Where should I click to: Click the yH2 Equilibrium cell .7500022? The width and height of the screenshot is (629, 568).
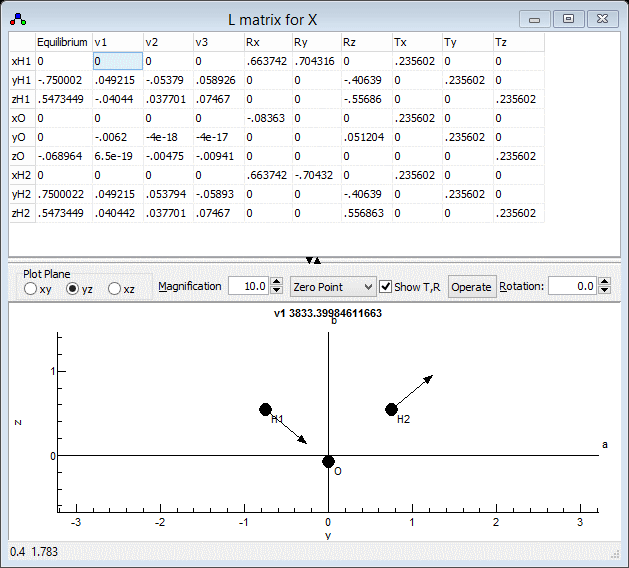[x=64, y=194]
